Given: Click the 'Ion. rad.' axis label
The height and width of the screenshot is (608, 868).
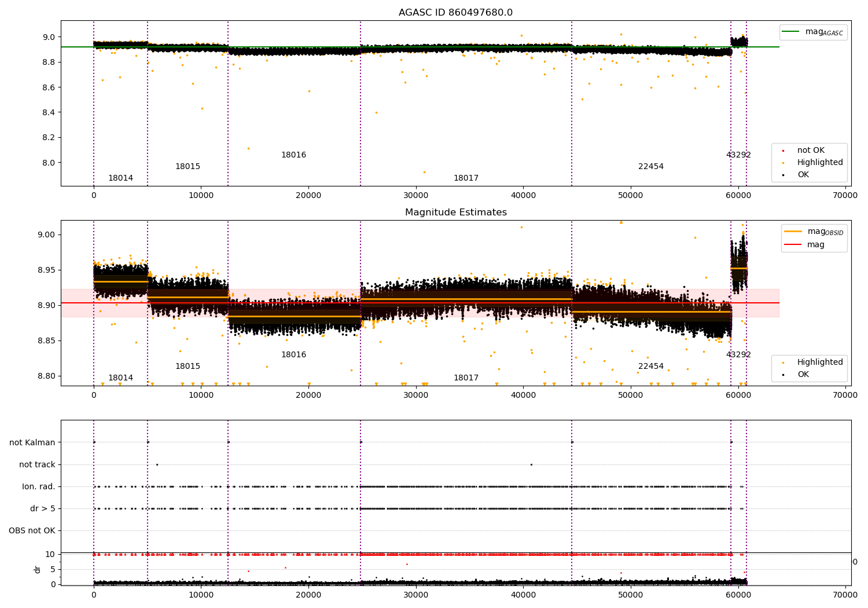Looking at the screenshot, I should (x=39, y=487).
